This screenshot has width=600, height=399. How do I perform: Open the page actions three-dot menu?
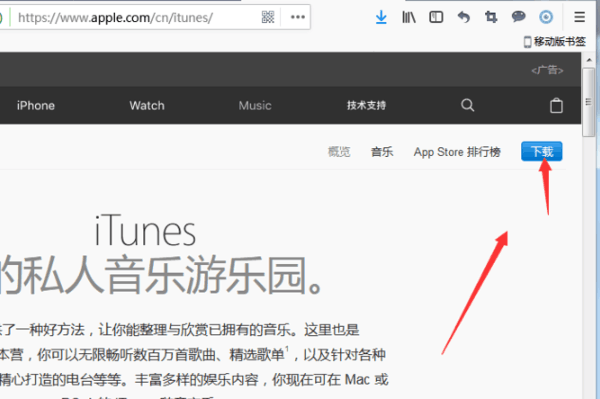[x=298, y=17]
